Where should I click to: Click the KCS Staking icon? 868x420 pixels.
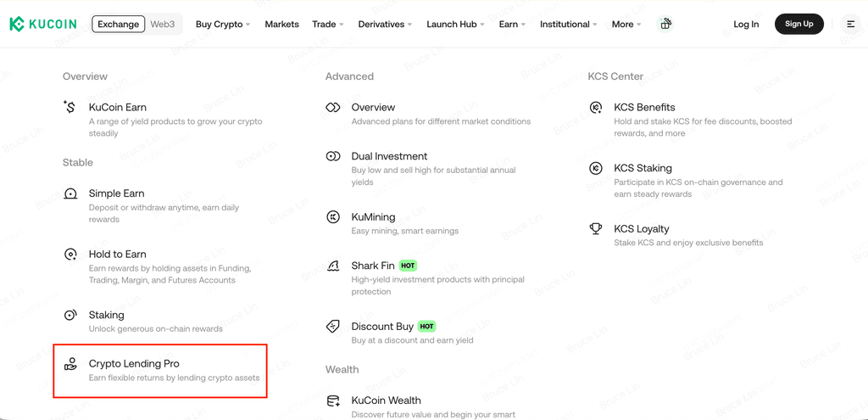(x=596, y=169)
